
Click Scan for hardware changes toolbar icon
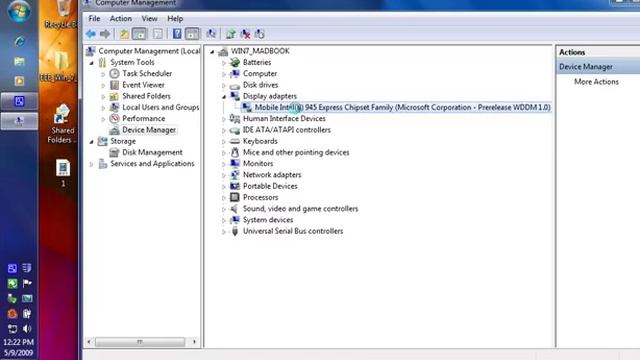point(211,34)
